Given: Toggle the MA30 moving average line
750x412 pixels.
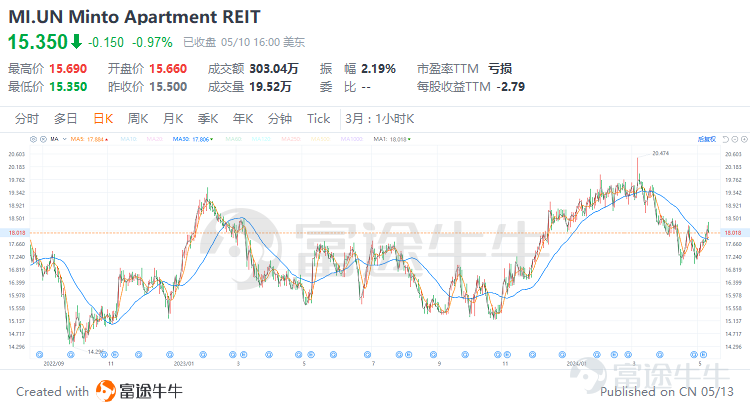Looking at the screenshot, I should (x=193, y=139).
